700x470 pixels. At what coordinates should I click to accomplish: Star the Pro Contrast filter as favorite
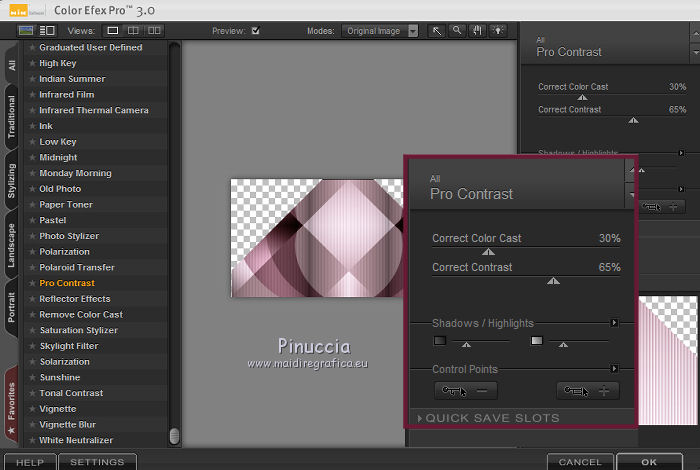[x=32, y=283]
